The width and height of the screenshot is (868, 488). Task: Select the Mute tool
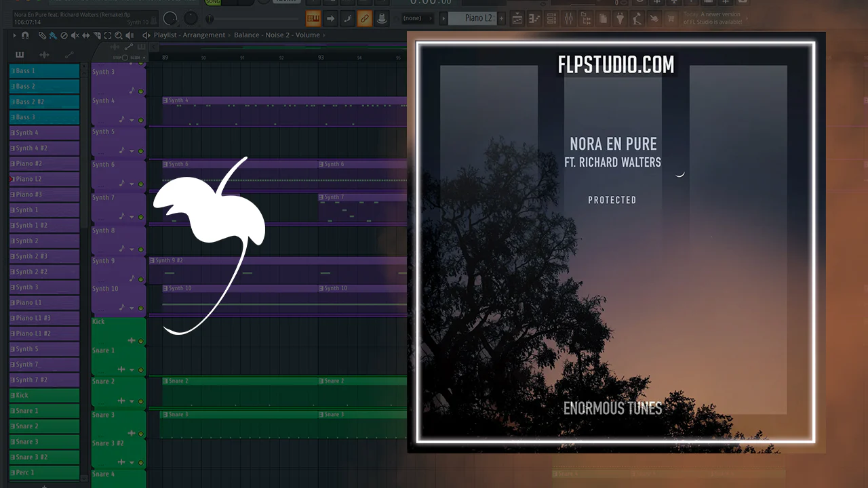click(75, 35)
